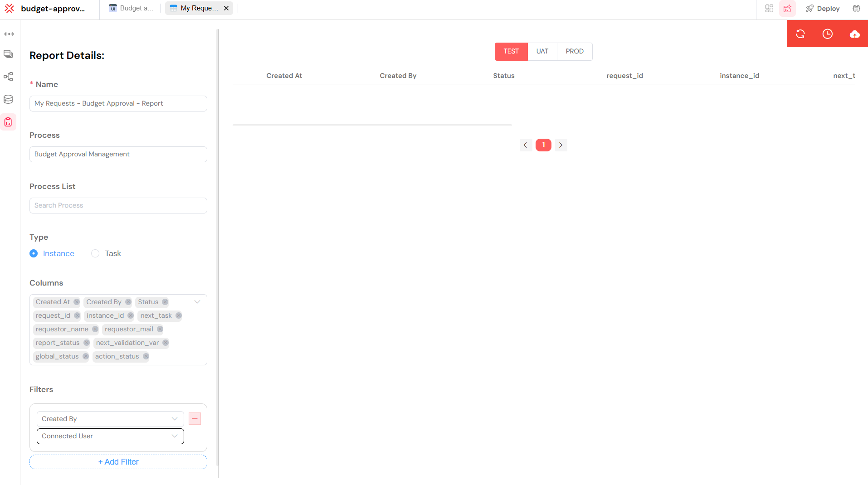Viewport: 868px width, 485px height.
Task: Open the Budget a... tab
Action: [x=132, y=8]
